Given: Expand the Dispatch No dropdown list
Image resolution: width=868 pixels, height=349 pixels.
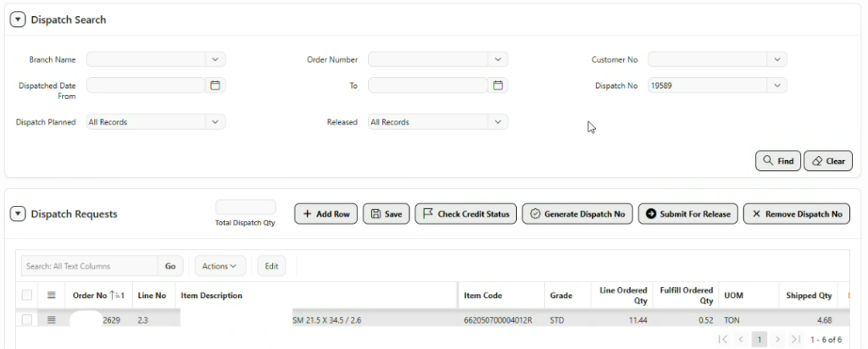Looking at the screenshot, I should point(777,86).
